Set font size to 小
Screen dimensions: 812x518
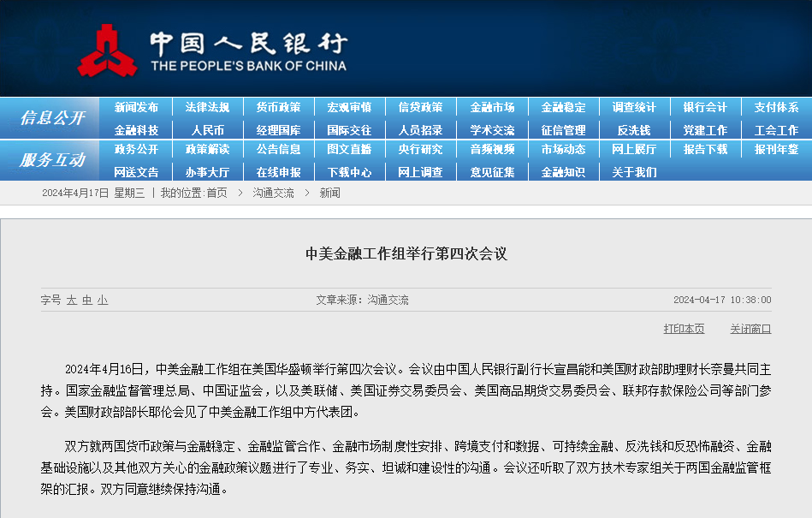click(103, 300)
